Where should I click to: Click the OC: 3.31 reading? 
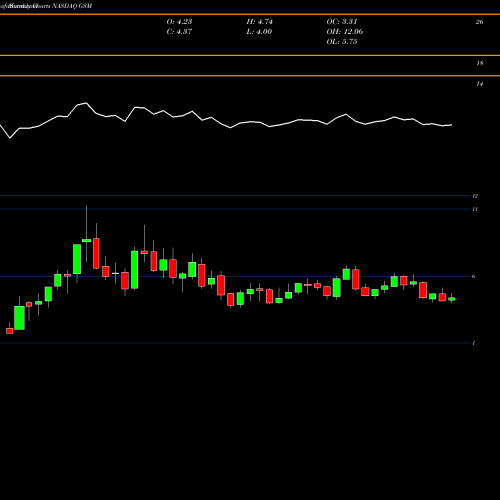[342, 22]
